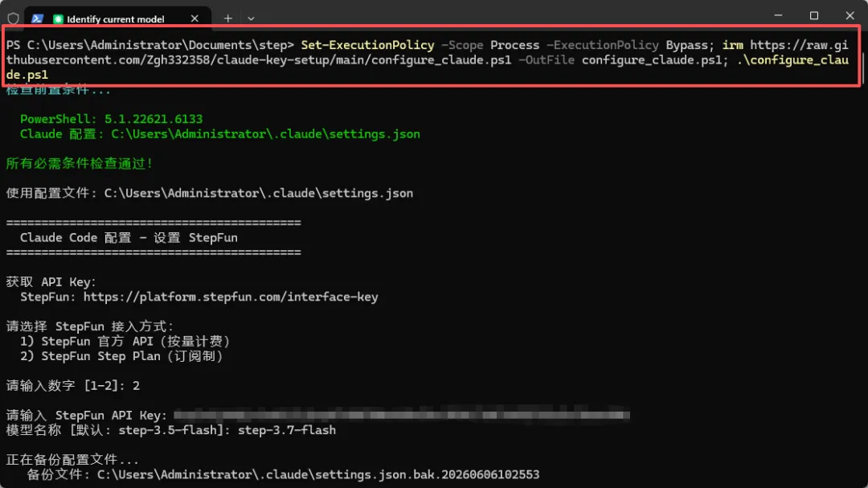Close the terminal window
This screenshot has width=868, height=488.
point(850,15)
